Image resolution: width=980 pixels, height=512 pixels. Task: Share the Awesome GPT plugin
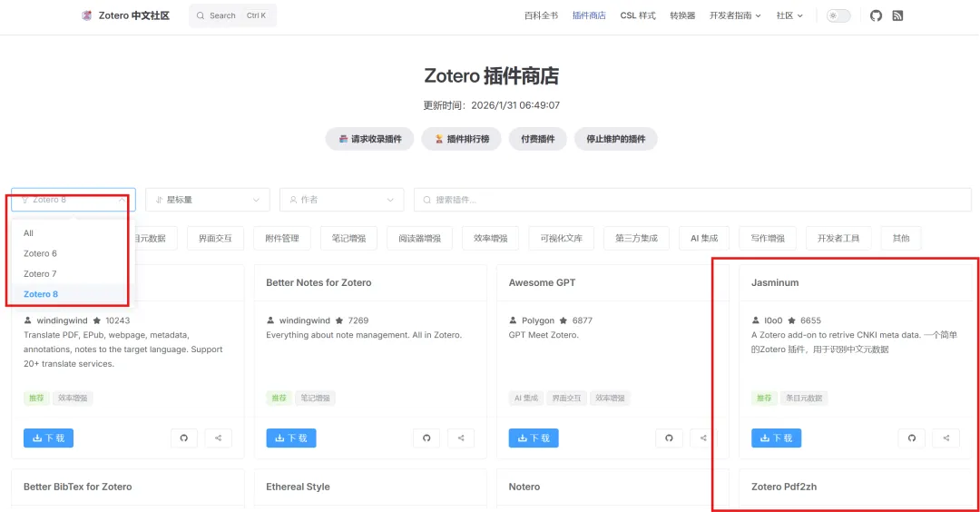(703, 438)
